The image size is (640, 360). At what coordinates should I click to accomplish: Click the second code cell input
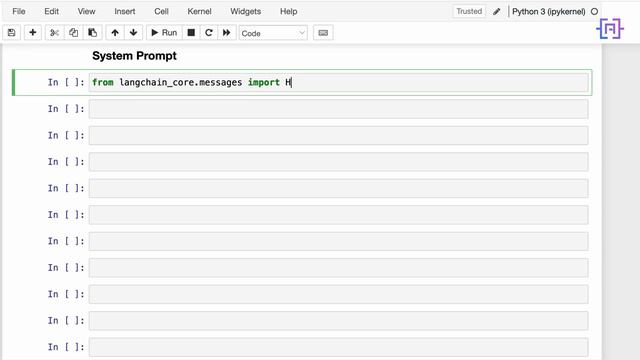click(x=338, y=109)
